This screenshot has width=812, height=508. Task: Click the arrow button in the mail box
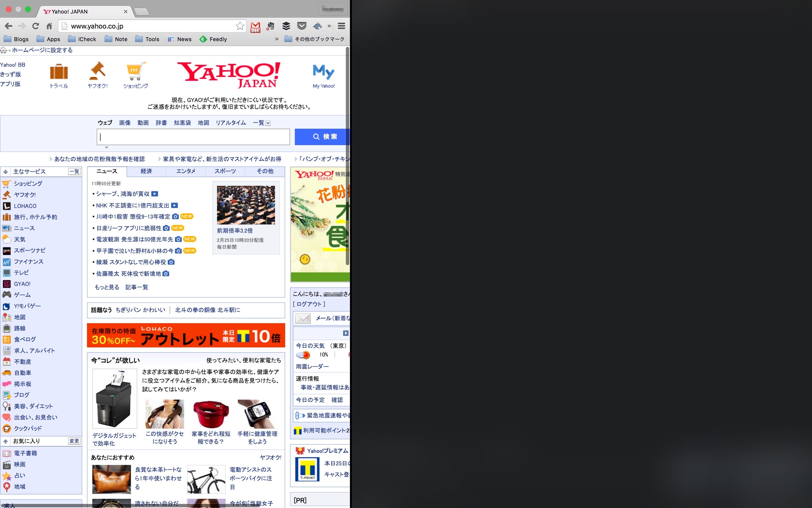[x=346, y=333]
